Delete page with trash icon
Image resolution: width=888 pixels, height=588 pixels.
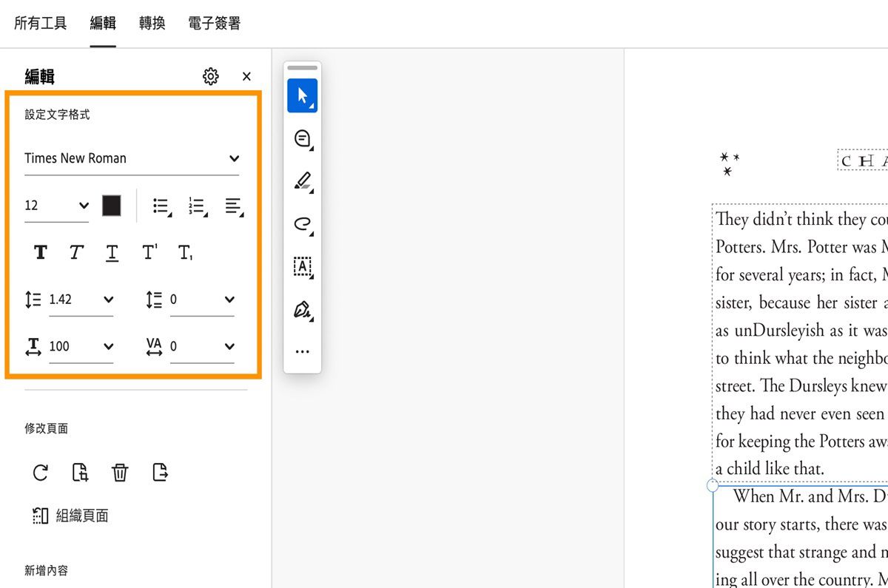pyautogui.click(x=120, y=473)
